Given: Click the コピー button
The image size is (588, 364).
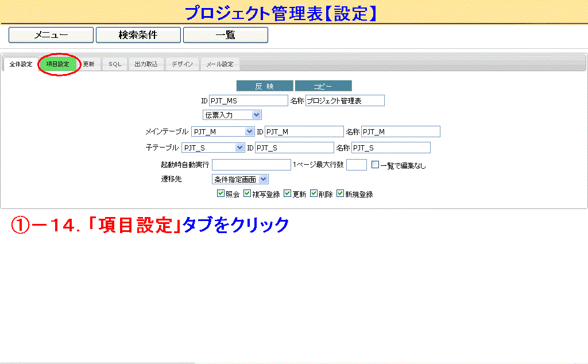Looking at the screenshot, I should (323, 86).
